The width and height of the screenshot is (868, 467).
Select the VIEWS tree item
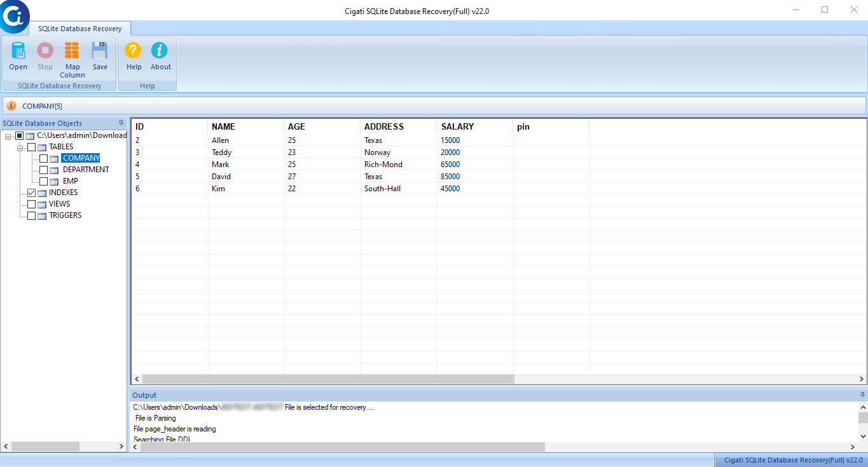pos(59,204)
